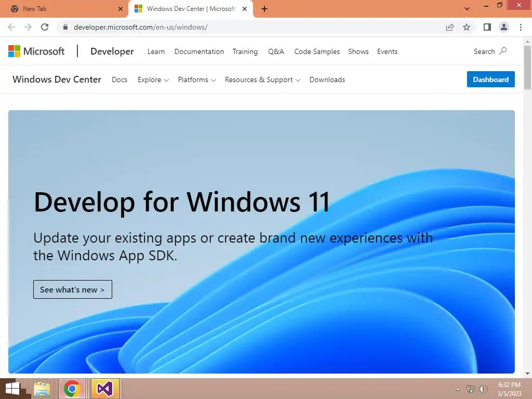The image size is (532, 399).
Task: Click the Windows 11 hero banner image
Action: (262, 242)
